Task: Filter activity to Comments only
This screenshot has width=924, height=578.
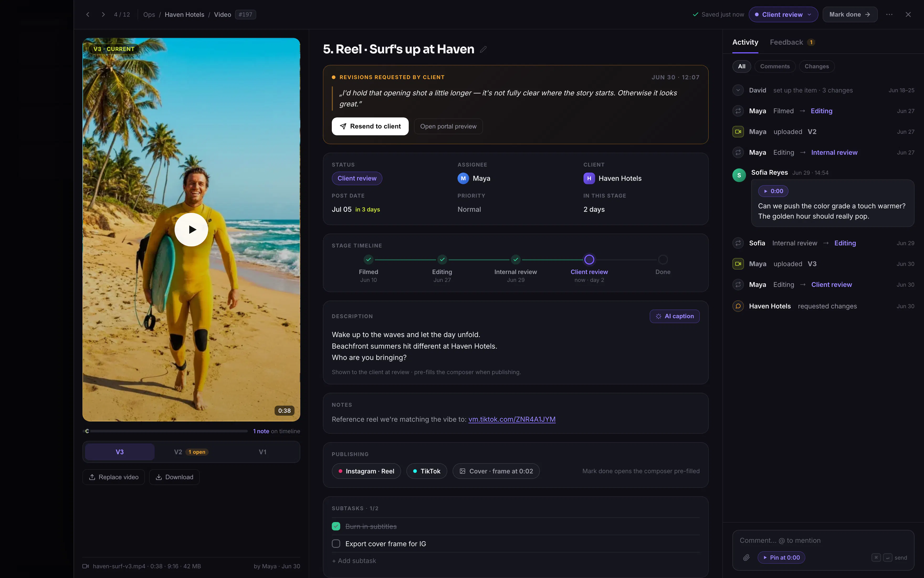Action: pyautogui.click(x=775, y=66)
